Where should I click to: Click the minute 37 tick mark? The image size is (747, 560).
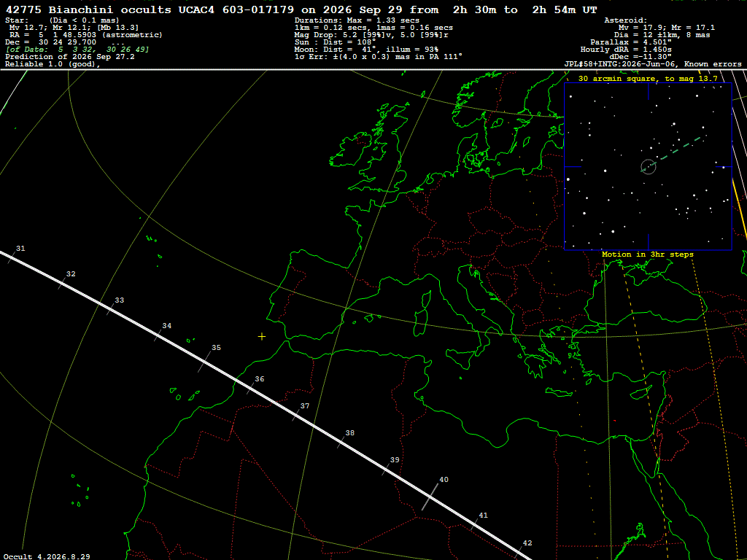pyautogui.click(x=298, y=413)
